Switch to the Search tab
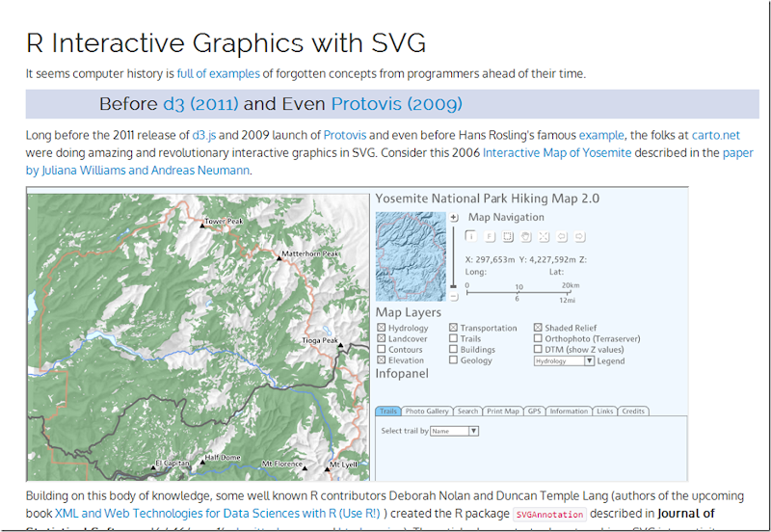 [x=467, y=411]
